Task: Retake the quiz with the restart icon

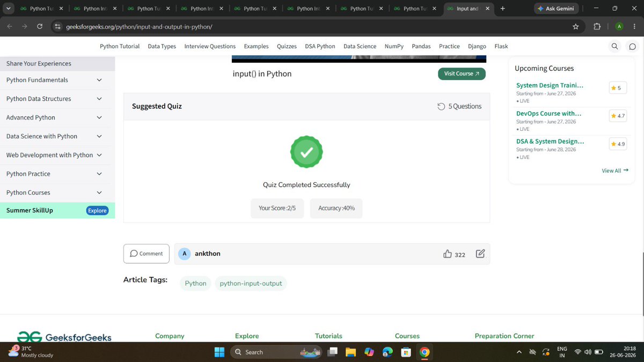Action: point(441,106)
